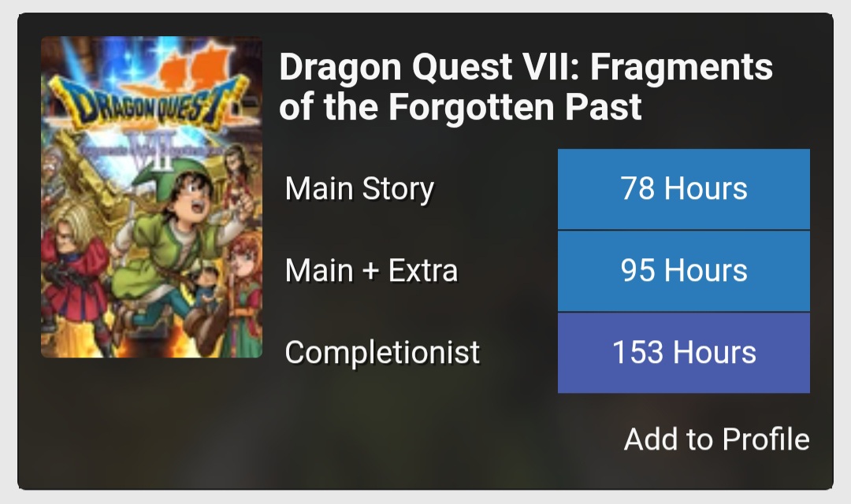851x504 pixels.
Task: Click the Dragon Quest VII game title
Action: 526,68
